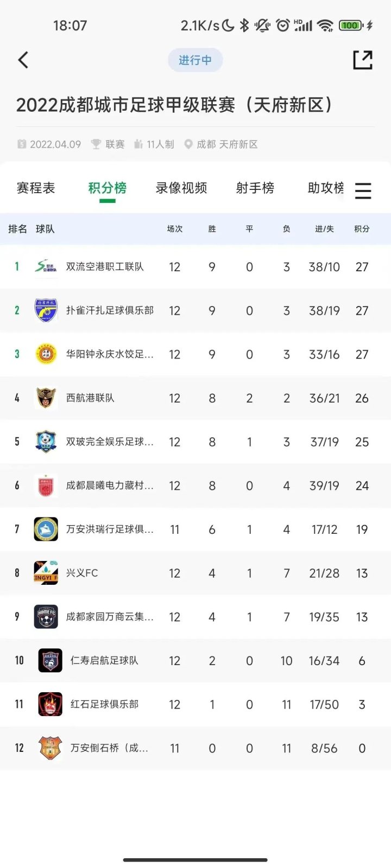Tap the 万安倒石桥 team crest
This screenshot has height=868, width=391.
(50, 748)
